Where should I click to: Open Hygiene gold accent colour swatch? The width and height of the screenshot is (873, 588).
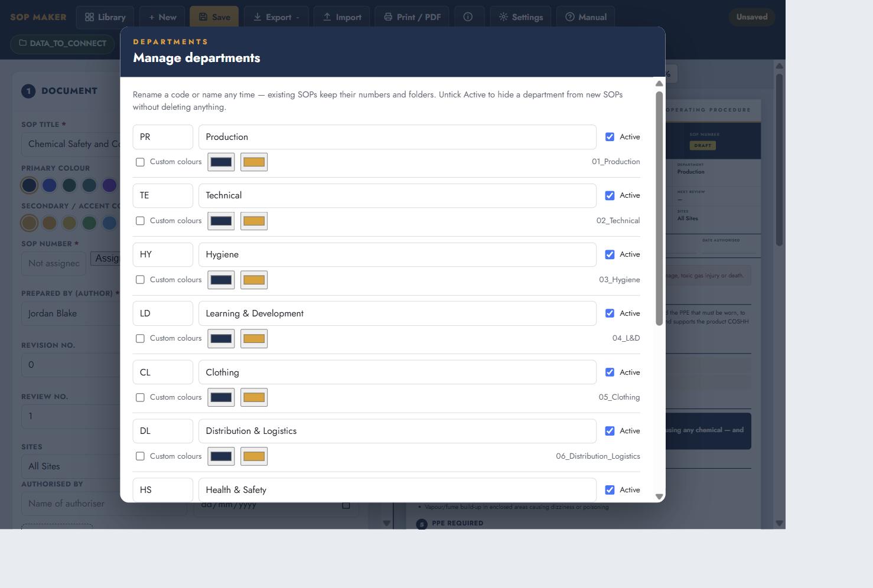point(254,280)
